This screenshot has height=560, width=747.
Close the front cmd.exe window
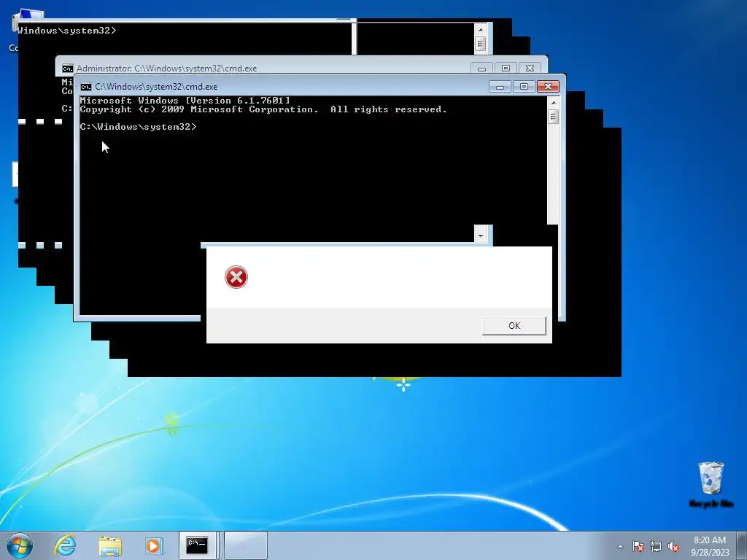[548, 87]
